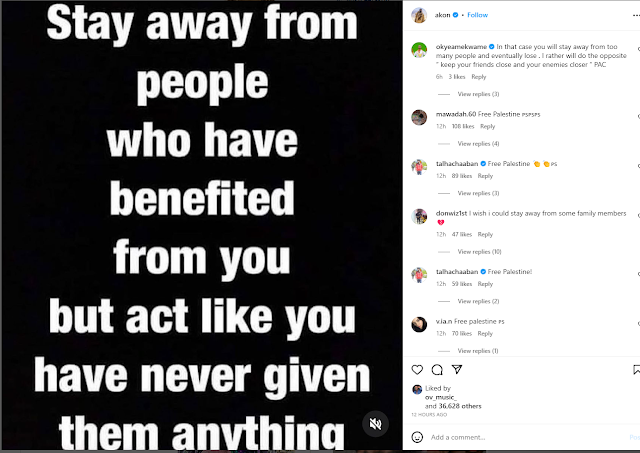This screenshot has height=453, width=640.
Task: Like the post with the heart icon
Action: tap(417, 370)
